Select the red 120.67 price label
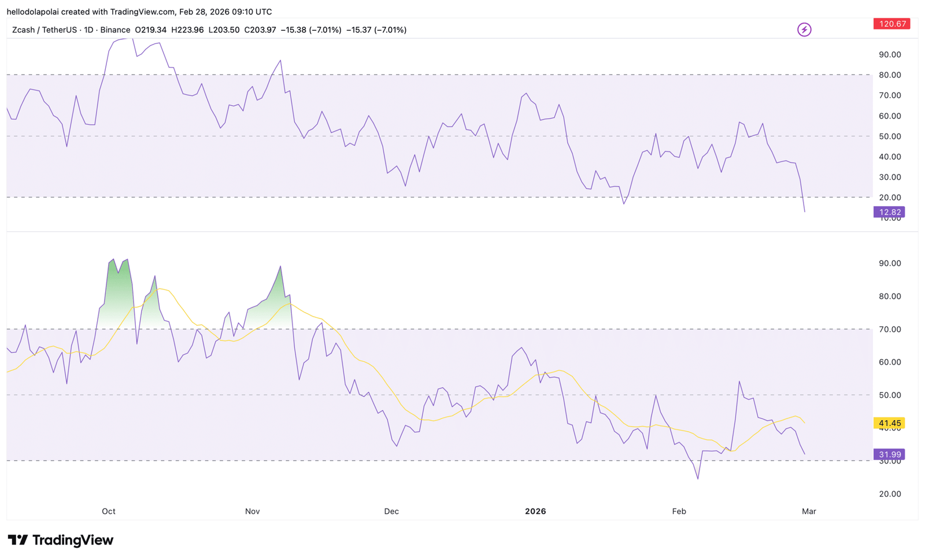The height and width of the screenshot is (560, 925). [891, 24]
